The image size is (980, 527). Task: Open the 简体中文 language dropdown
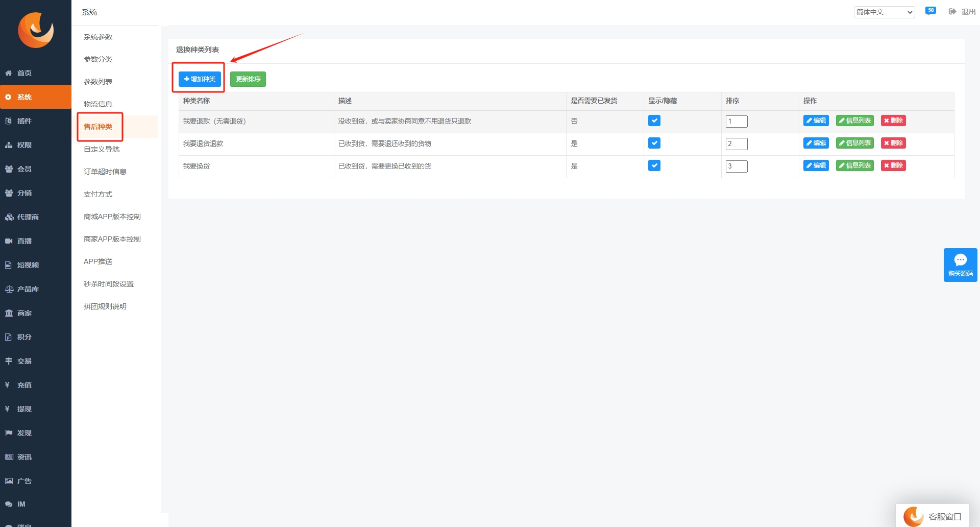click(x=884, y=12)
